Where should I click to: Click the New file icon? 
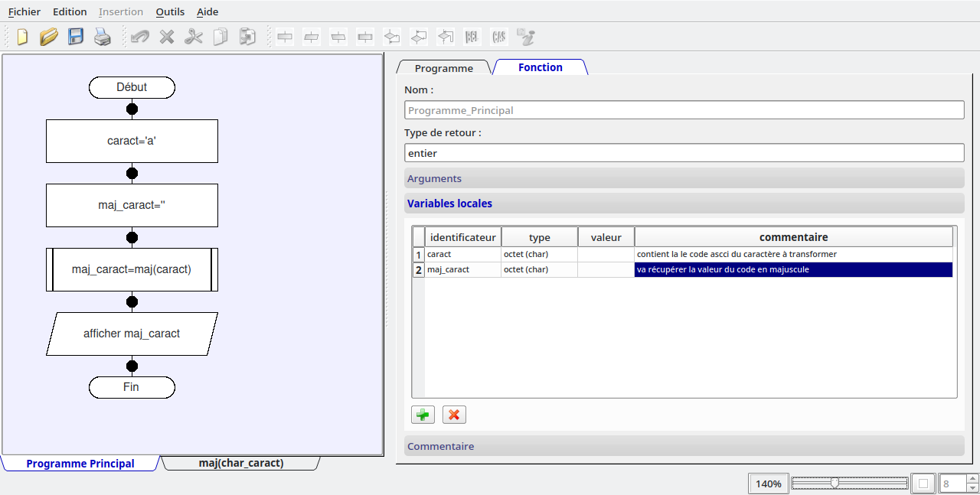click(22, 37)
